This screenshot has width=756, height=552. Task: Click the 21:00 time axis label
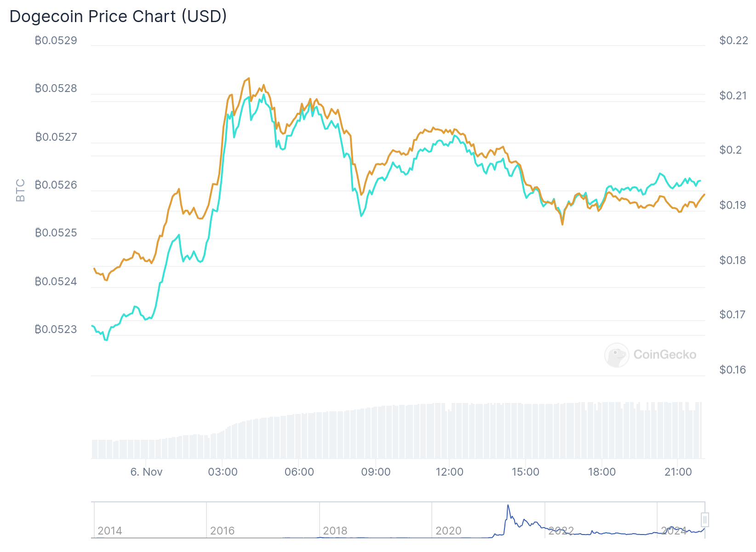click(x=678, y=472)
